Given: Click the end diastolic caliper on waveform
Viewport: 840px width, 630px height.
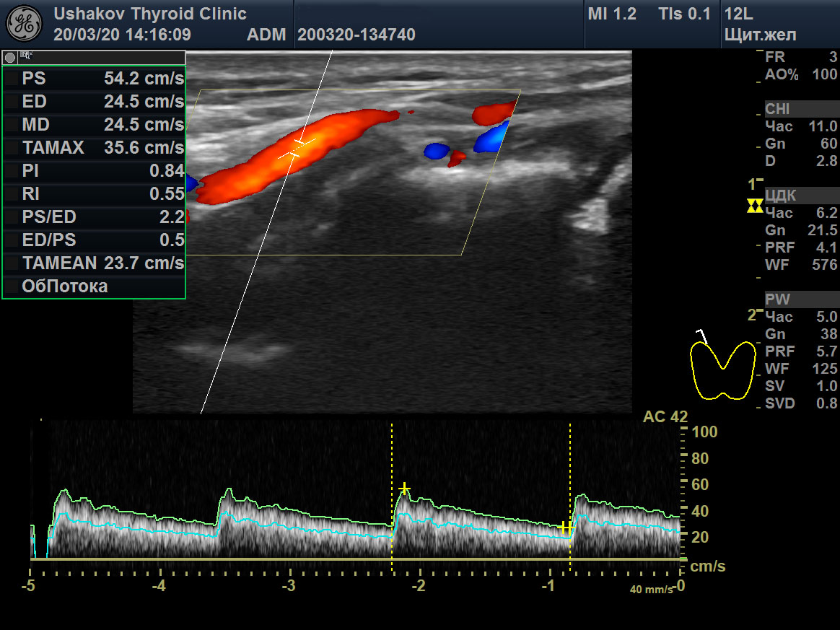Looking at the screenshot, I should [x=566, y=528].
